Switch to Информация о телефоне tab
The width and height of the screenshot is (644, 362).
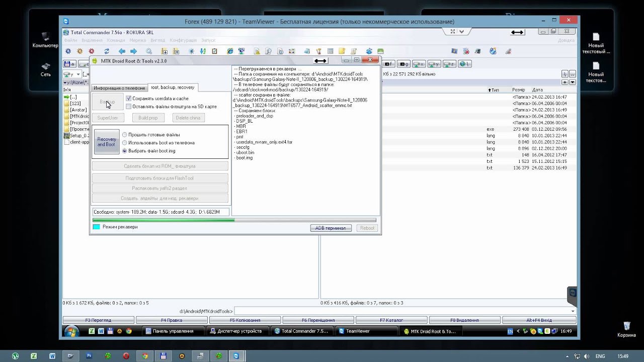pyautogui.click(x=119, y=88)
